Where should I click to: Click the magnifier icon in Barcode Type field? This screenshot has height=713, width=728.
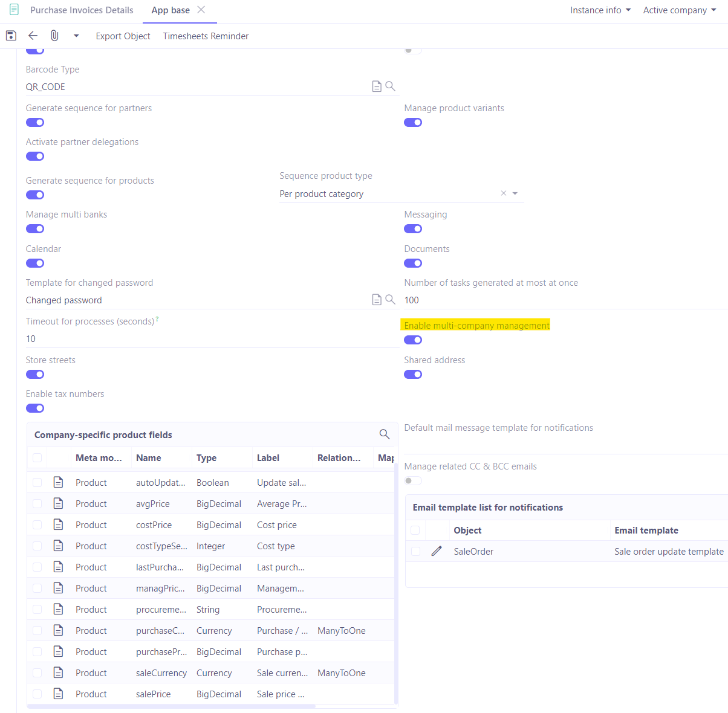390,86
